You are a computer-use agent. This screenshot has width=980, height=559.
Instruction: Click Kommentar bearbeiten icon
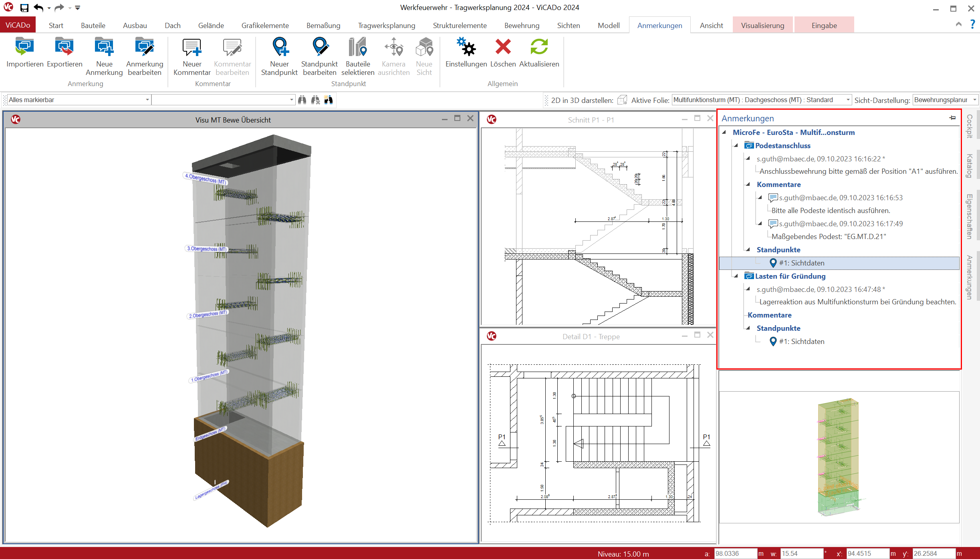232,47
